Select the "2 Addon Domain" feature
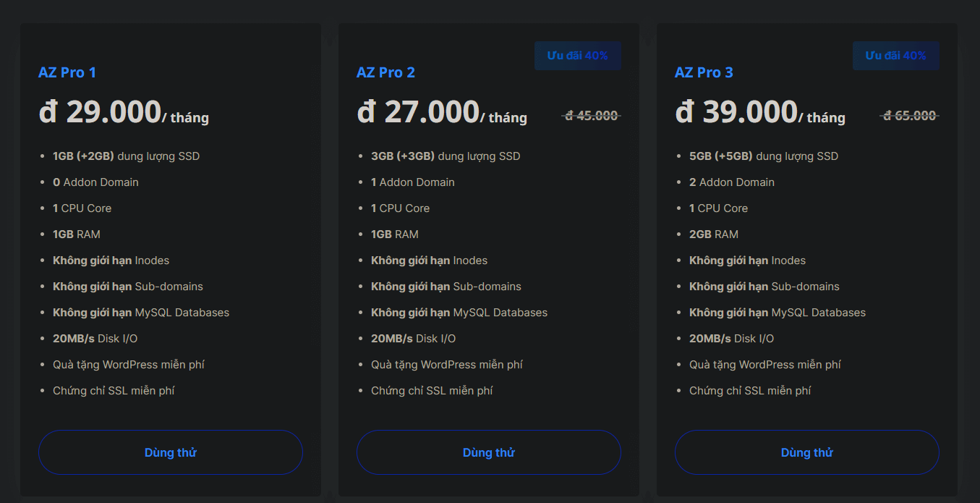The width and height of the screenshot is (980, 503). tap(732, 182)
